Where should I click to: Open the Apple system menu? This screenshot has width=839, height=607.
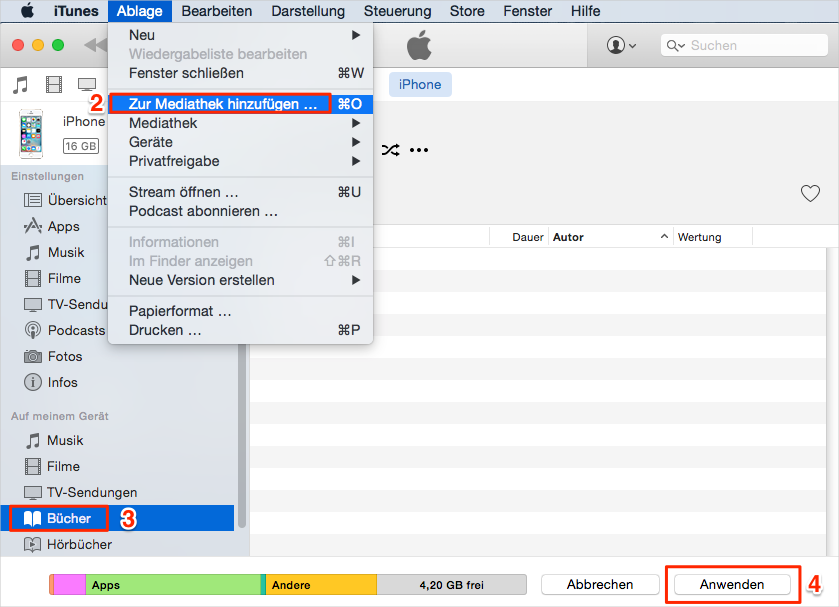(27, 11)
